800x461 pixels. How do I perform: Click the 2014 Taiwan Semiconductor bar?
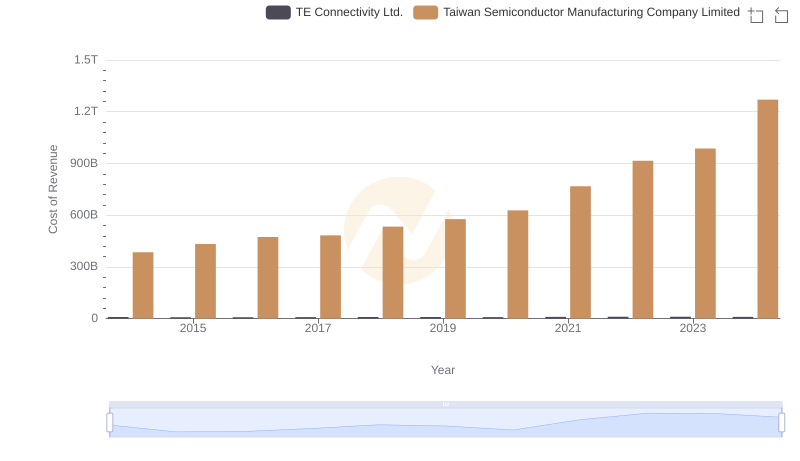pos(143,285)
